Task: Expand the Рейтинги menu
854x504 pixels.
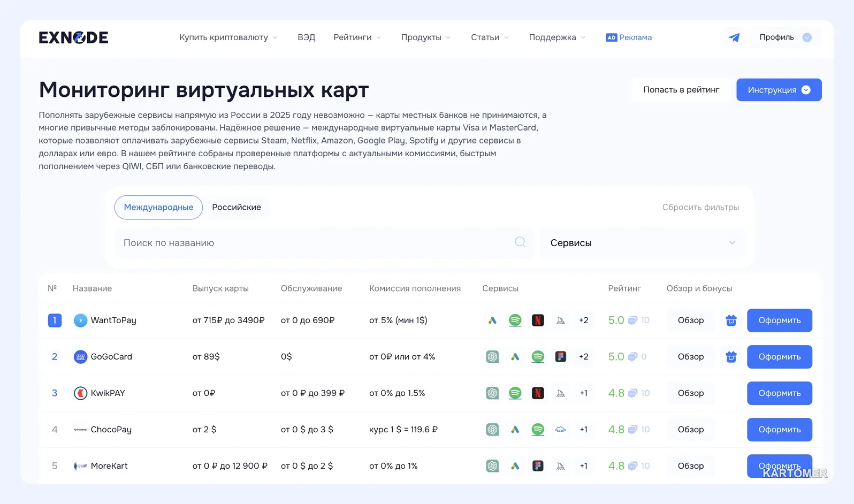Action: pyautogui.click(x=357, y=37)
